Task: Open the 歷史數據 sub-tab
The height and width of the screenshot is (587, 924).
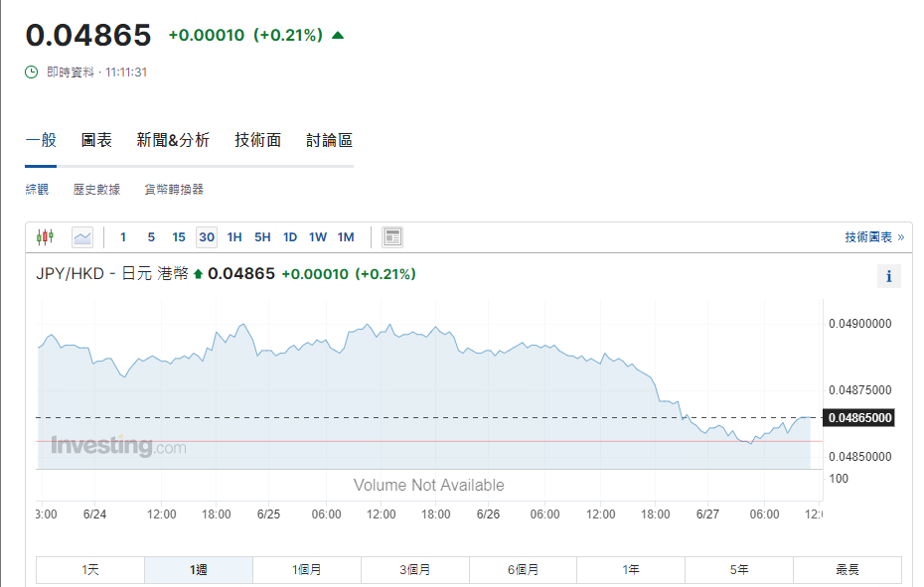Action: point(96,190)
